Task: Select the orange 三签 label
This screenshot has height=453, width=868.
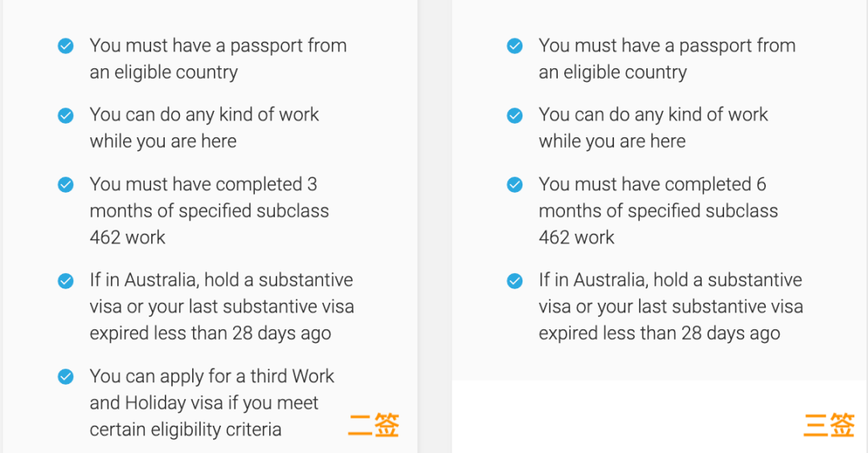Action: click(x=829, y=426)
